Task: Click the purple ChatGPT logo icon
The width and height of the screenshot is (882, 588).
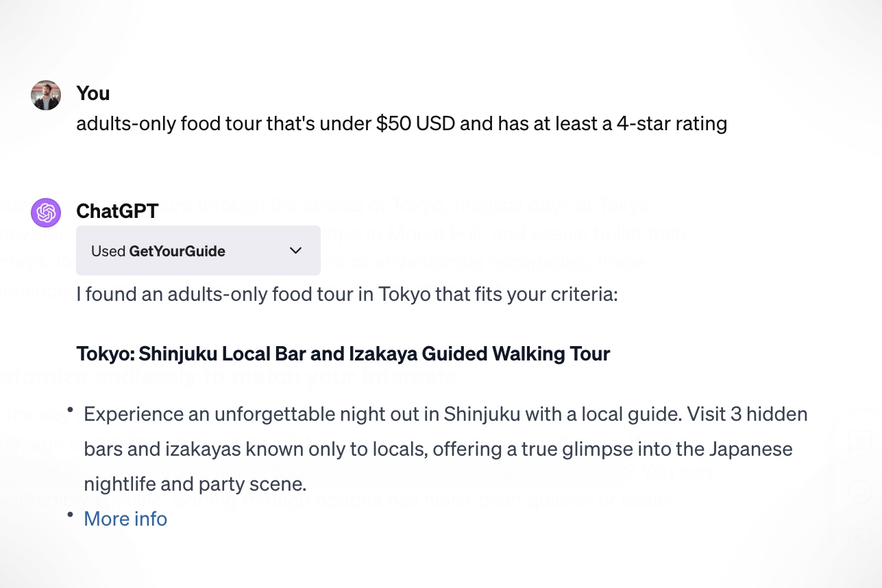Action: (x=46, y=212)
